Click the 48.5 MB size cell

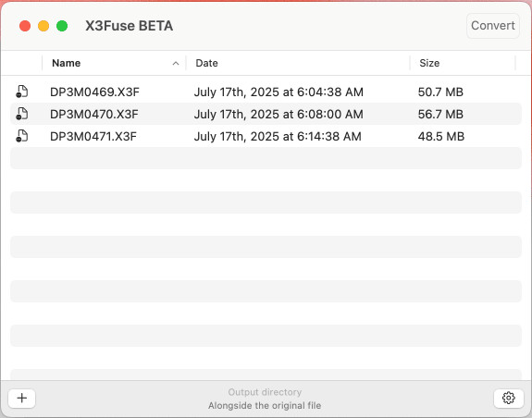coord(441,136)
